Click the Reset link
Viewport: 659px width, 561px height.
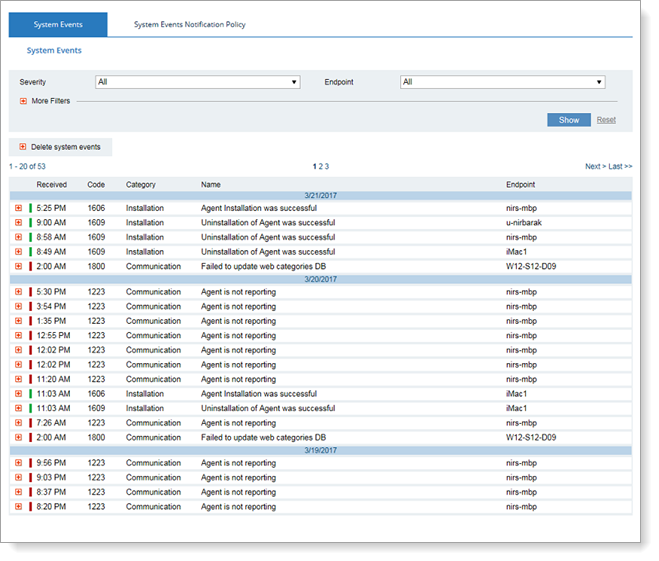(x=606, y=120)
